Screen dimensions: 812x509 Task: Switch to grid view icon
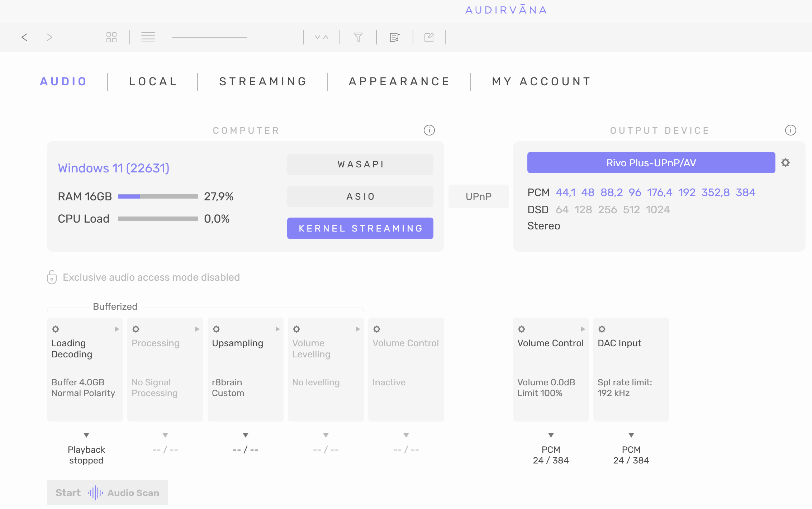click(x=111, y=37)
